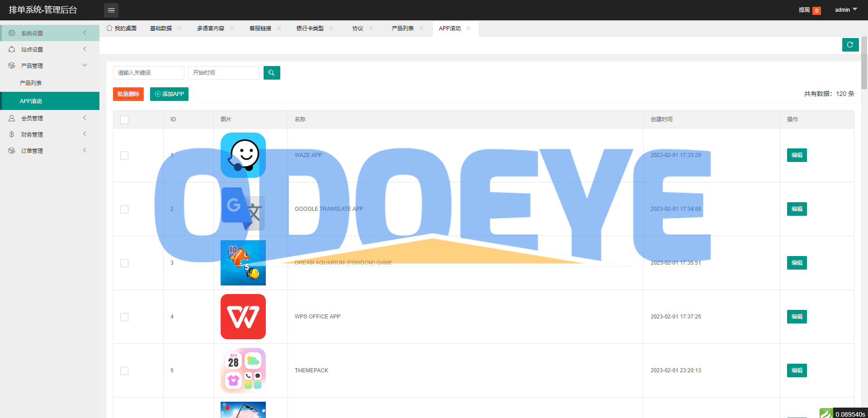Switch to the 客服链接 tab
The width and height of the screenshot is (868, 418).
coord(260,28)
